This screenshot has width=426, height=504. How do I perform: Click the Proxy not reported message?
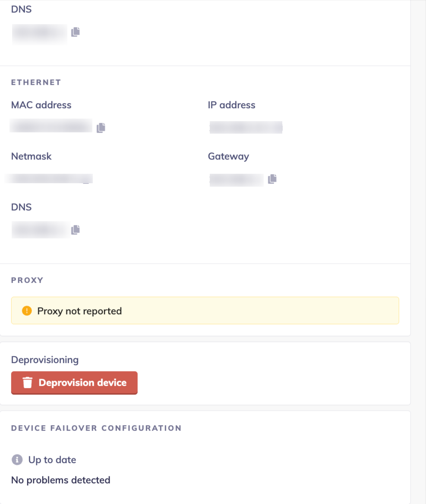(x=79, y=311)
